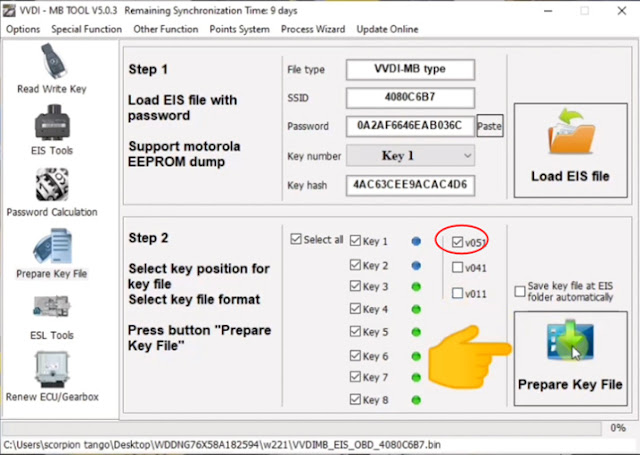Click Key 1 blue status indicator
This screenshot has height=455, width=640.
pos(416,242)
